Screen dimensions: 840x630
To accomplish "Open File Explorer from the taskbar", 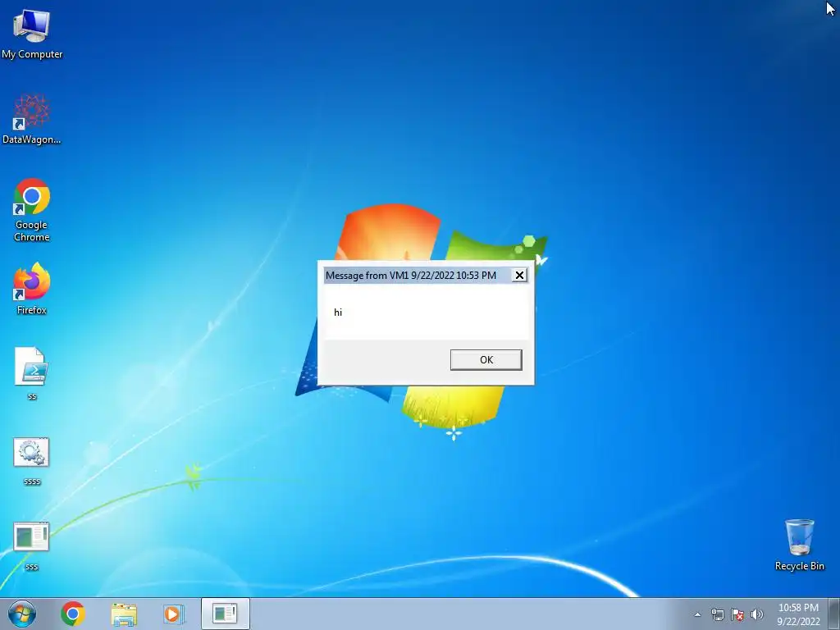I will tap(124, 614).
